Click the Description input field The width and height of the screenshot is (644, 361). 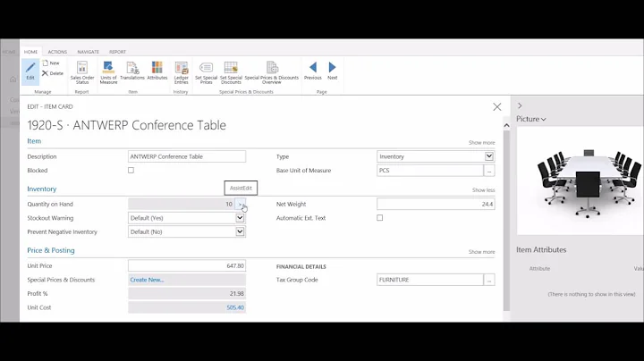pyautogui.click(x=187, y=156)
